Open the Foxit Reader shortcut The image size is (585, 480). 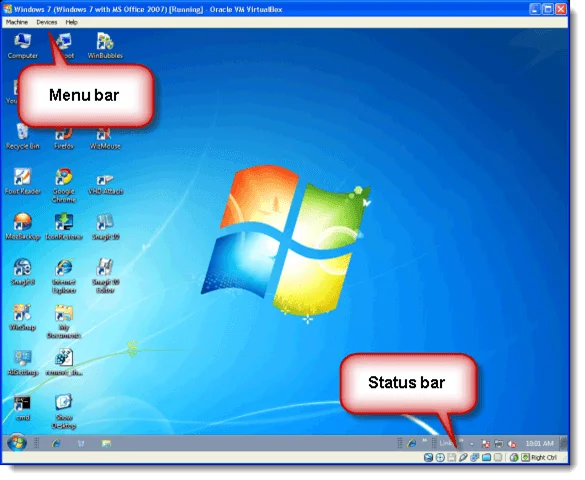coord(22,182)
